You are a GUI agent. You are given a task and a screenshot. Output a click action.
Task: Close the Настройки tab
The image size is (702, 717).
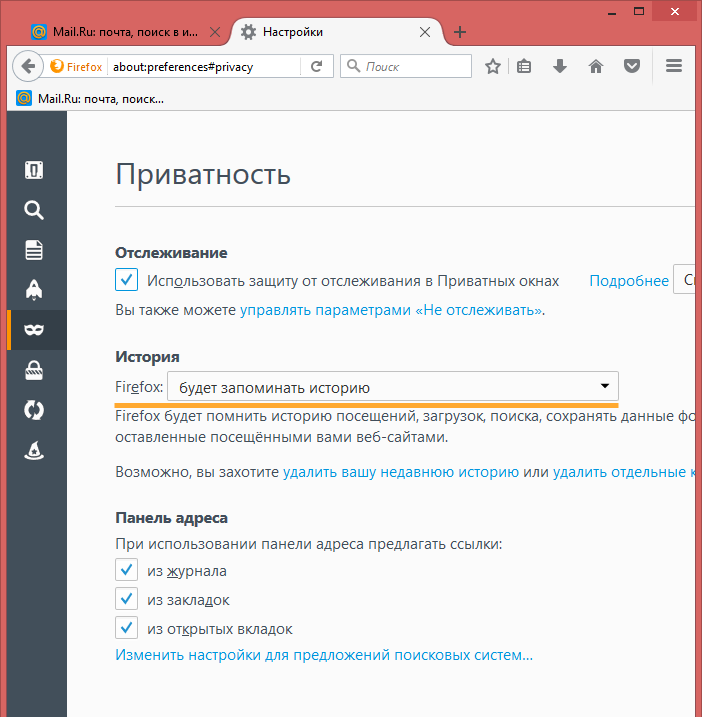[x=425, y=32]
